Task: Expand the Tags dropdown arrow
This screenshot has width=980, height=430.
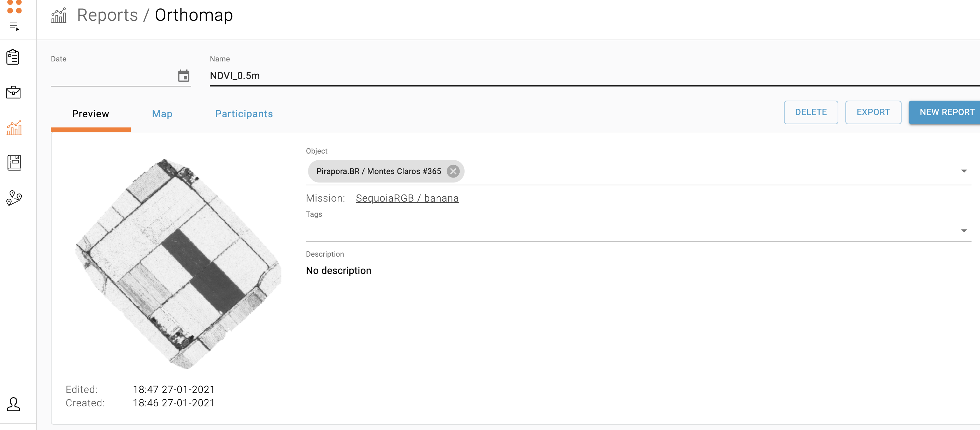Action: [x=963, y=231]
